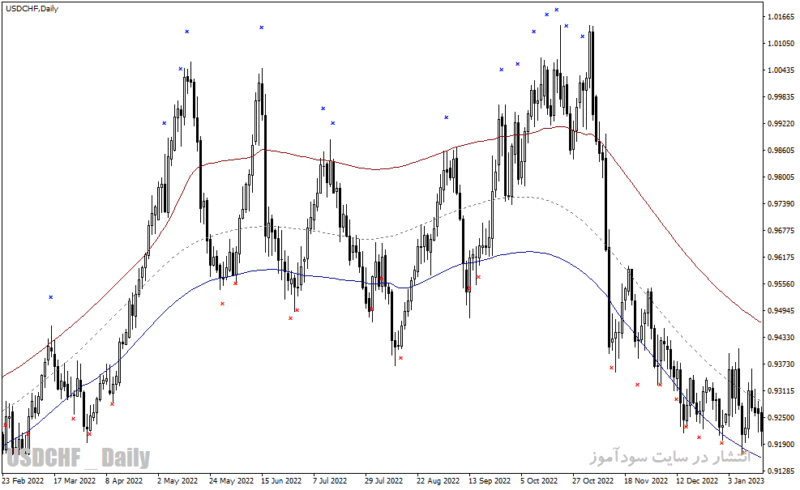800x490 pixels.
Task: Click the 23 Feb 2022 date label
Action: coord(23,481)
